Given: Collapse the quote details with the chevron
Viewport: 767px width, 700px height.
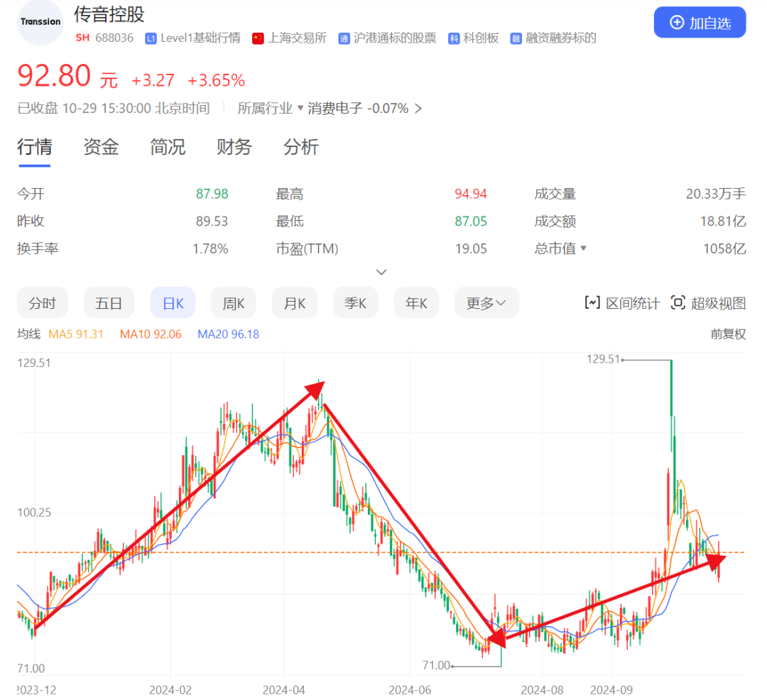Looking at the screenshot, I should pos(381,272).
